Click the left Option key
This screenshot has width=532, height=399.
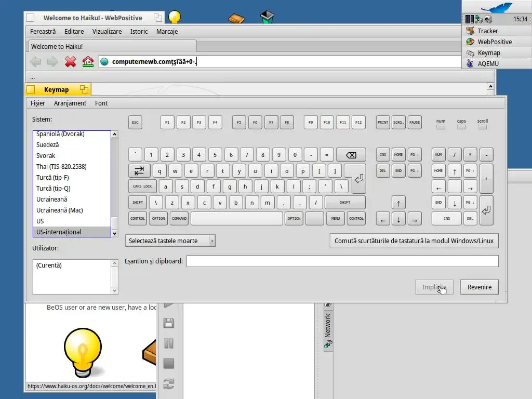coord(158,219)
